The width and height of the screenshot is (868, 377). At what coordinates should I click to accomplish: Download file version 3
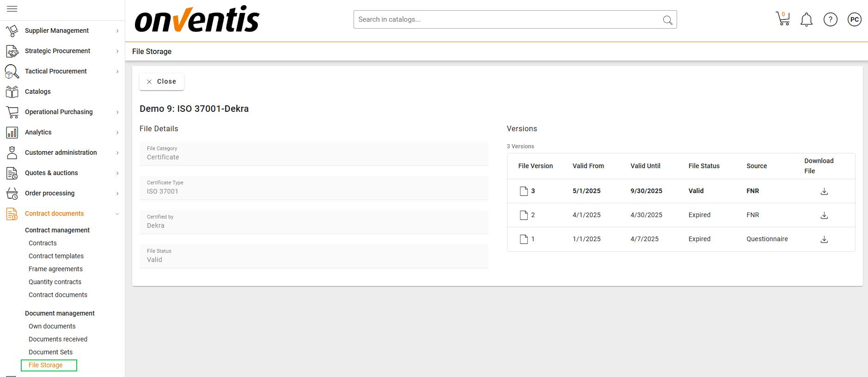point(824,191)
